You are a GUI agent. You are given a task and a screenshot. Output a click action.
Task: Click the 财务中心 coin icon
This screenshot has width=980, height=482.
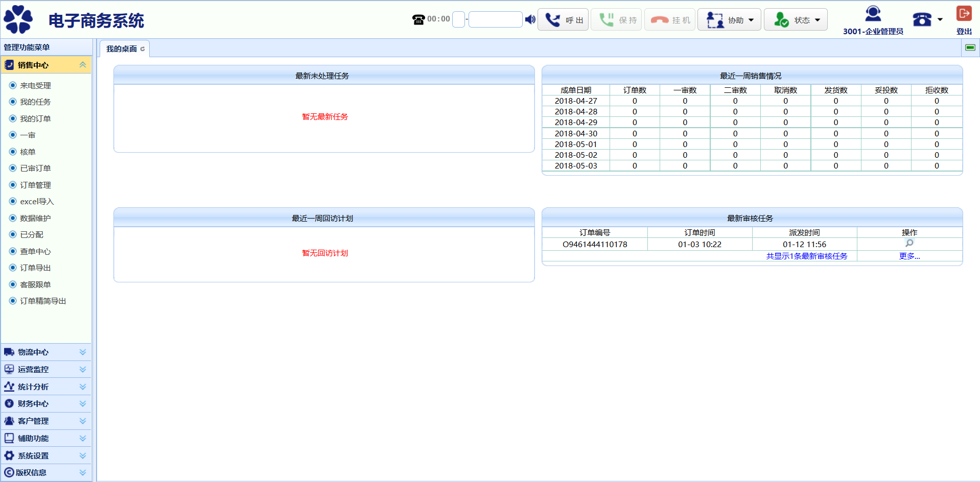tap(9, 403)
